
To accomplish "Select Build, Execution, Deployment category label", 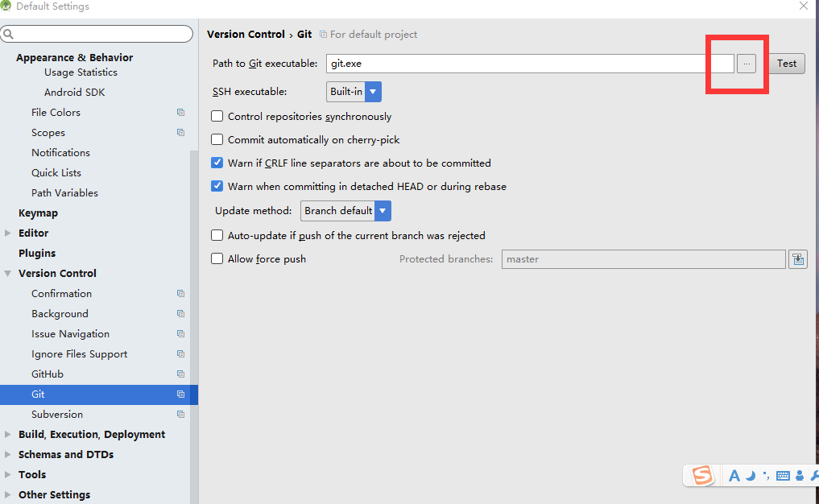I will coord(92,435).
